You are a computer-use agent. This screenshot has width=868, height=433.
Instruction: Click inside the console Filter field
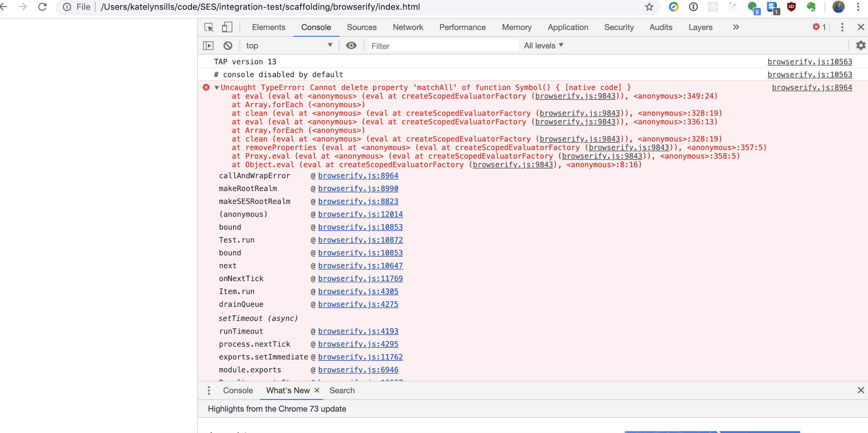[x=443, y=45]
